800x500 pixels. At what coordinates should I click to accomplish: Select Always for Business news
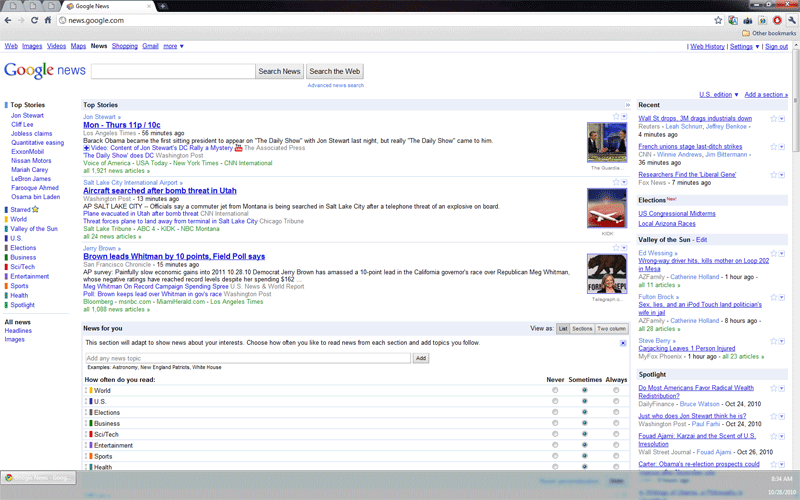[616, 423]
